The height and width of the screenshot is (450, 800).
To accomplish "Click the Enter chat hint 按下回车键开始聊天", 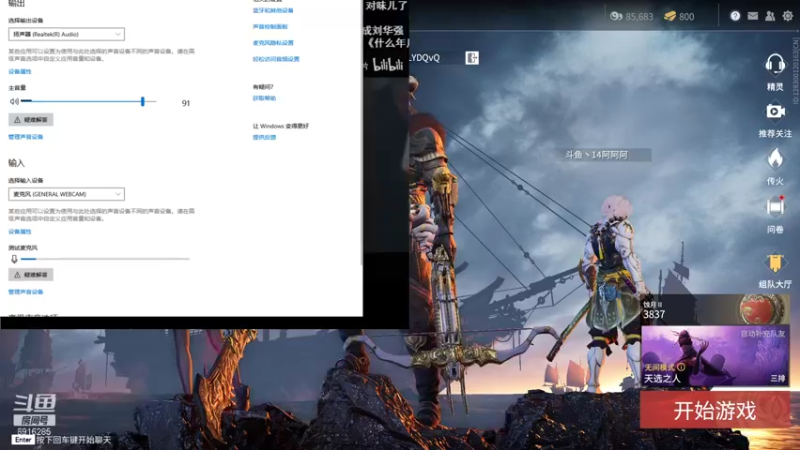I will pyautogui.click(x=73, y=440).
